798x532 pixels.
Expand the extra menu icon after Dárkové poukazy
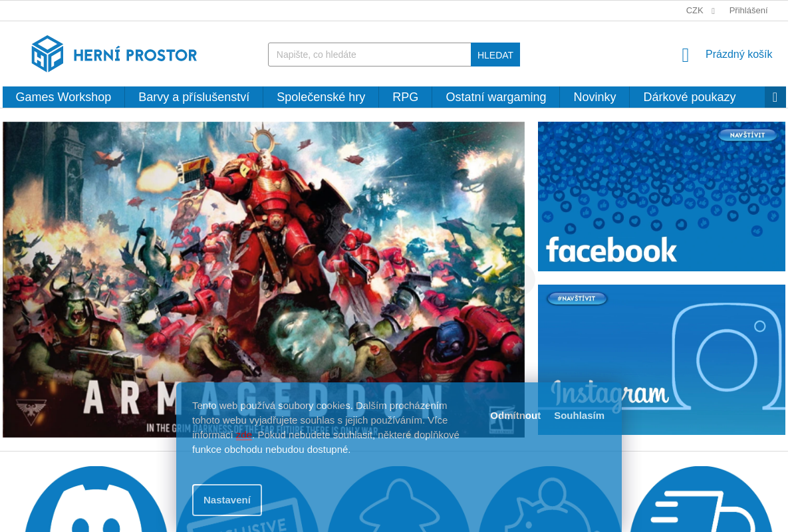775,97
